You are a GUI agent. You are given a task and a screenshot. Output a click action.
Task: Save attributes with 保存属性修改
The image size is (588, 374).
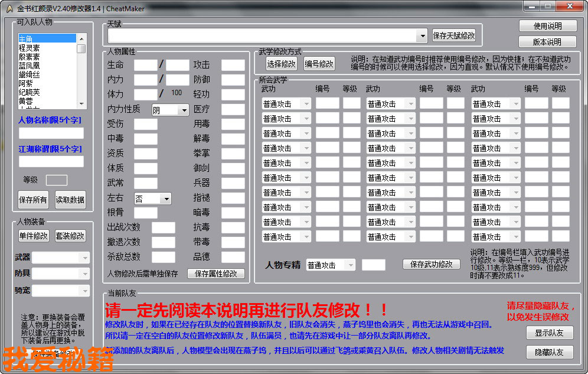[x=215, y=274]
